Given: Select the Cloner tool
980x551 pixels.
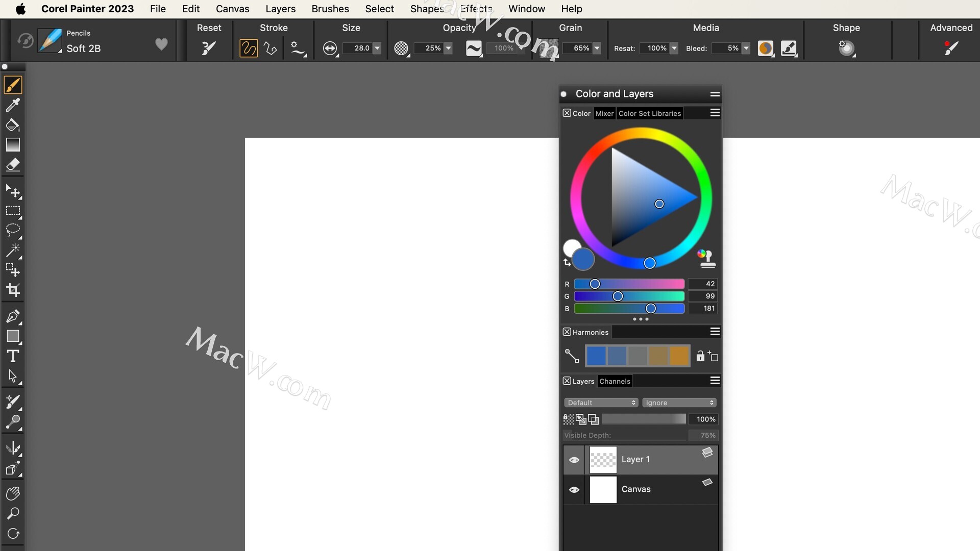Looking at the screenshot, I should pyautogui.click(x=13, y=402).
